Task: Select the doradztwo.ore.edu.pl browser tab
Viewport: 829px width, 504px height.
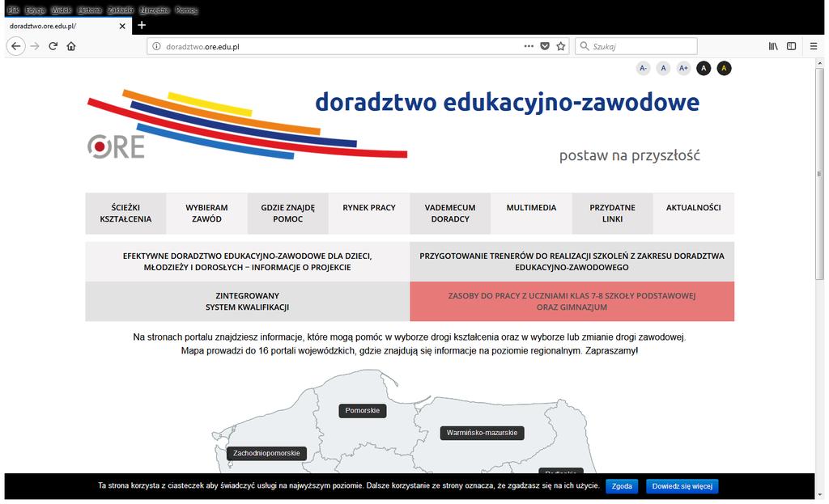Action: (68, 26)
